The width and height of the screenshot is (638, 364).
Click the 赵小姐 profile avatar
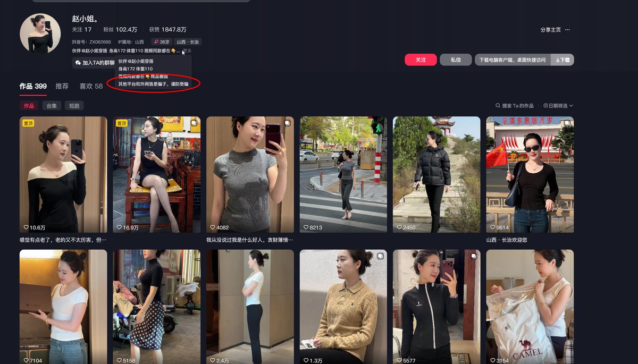tap(40, 33)
